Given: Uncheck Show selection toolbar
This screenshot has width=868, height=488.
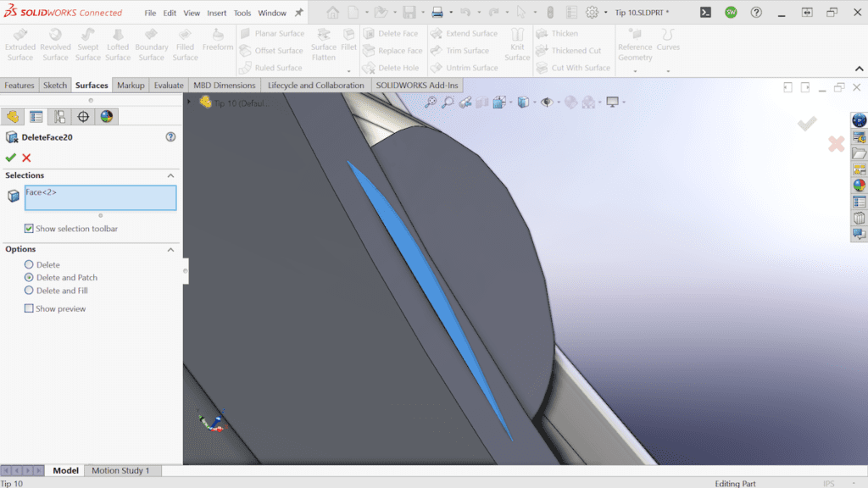Looking at the screenshot, I should (x=31, y=229).
